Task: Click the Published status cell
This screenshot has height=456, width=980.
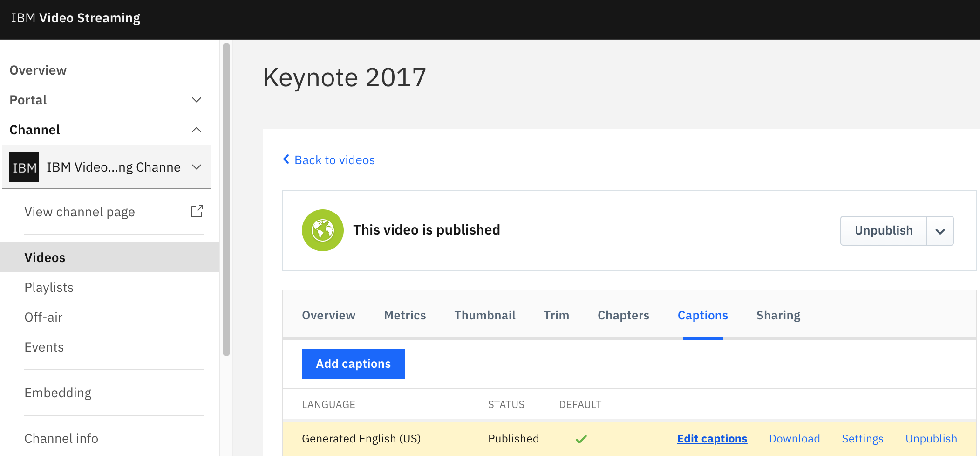Action: coord(513,439)
